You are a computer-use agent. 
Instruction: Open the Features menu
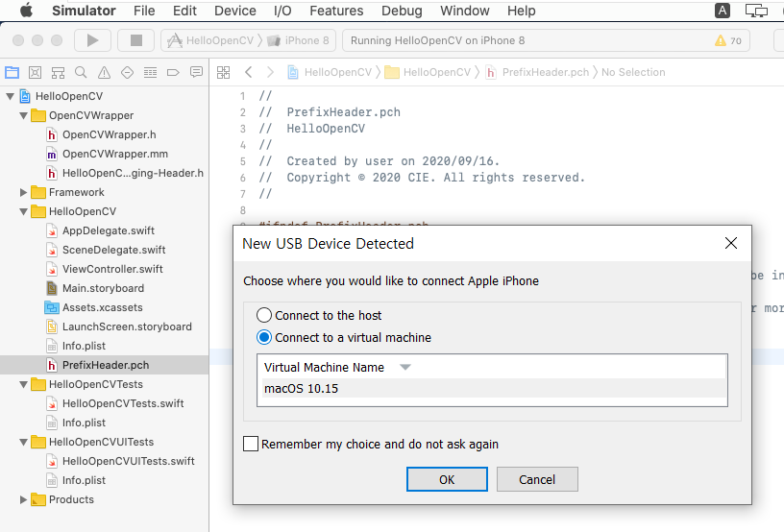(x=336, y=11)
